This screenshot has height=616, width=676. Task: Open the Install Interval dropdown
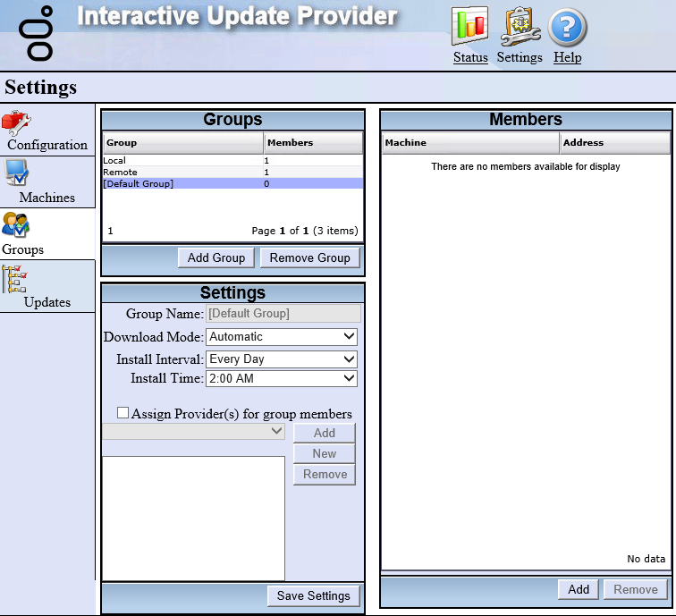pyautogui.click(x=282, y=359)
